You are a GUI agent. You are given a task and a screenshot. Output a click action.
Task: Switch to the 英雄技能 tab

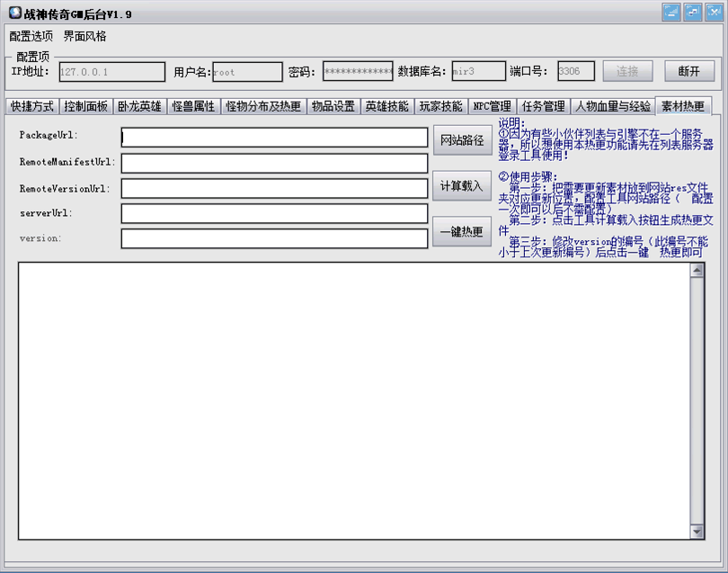pyautogui.click(x=386, y=106)
